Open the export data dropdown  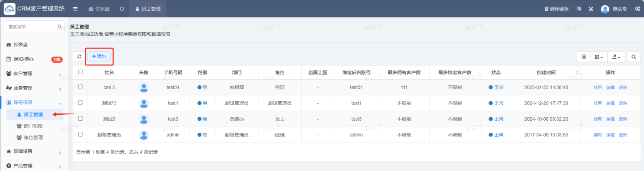click(616, 57)
